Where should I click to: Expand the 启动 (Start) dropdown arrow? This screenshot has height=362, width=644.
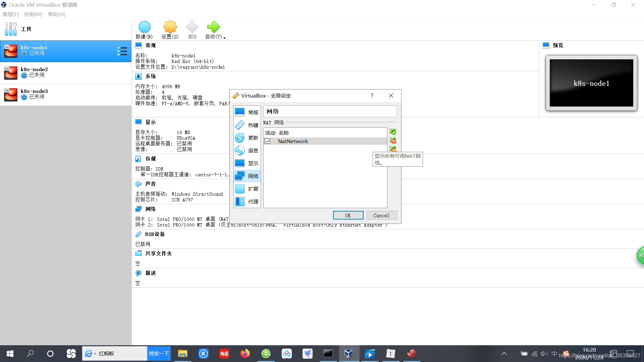224,38
